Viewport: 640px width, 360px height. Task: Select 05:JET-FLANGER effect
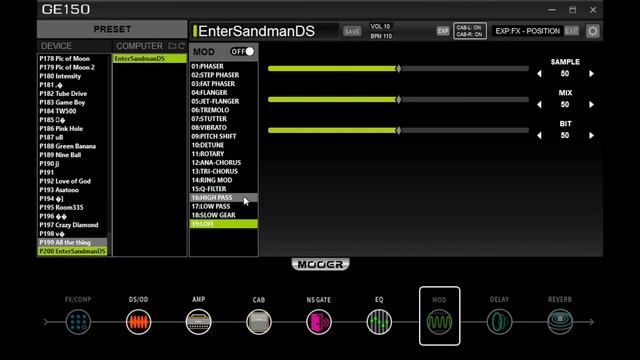pyautogui.click(x=224, y=101)
